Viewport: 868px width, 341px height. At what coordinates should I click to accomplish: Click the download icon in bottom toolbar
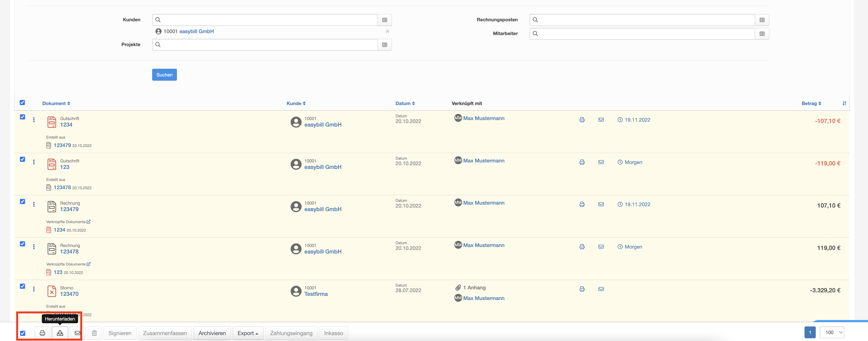point(60,333)
